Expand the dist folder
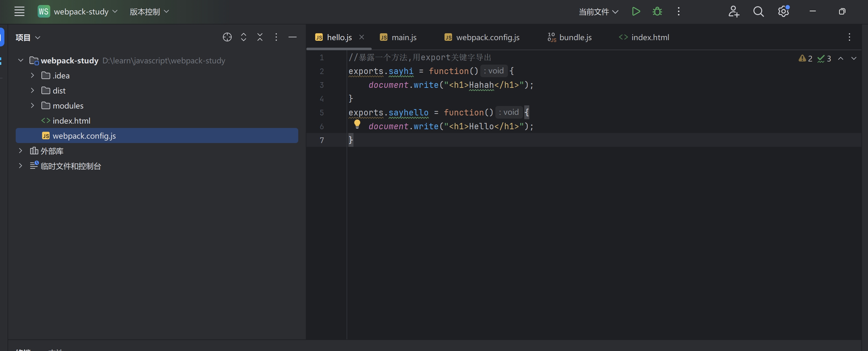The width and height of the screenshot is (868, 351). tap(32, 91)
